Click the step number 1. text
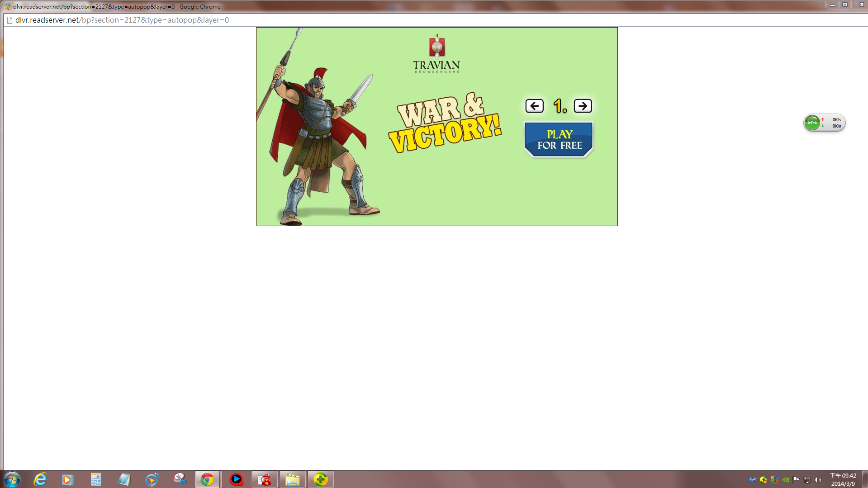868x488 pixels. [x=560, y=106]
